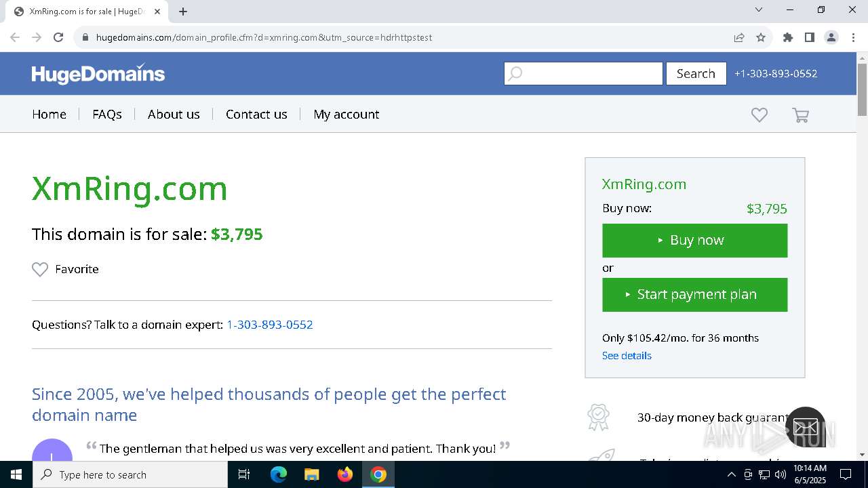Toggle the Favorite heart for XmRing.com
This screenshot has width=868, height=488.
(x=40, y=269)
